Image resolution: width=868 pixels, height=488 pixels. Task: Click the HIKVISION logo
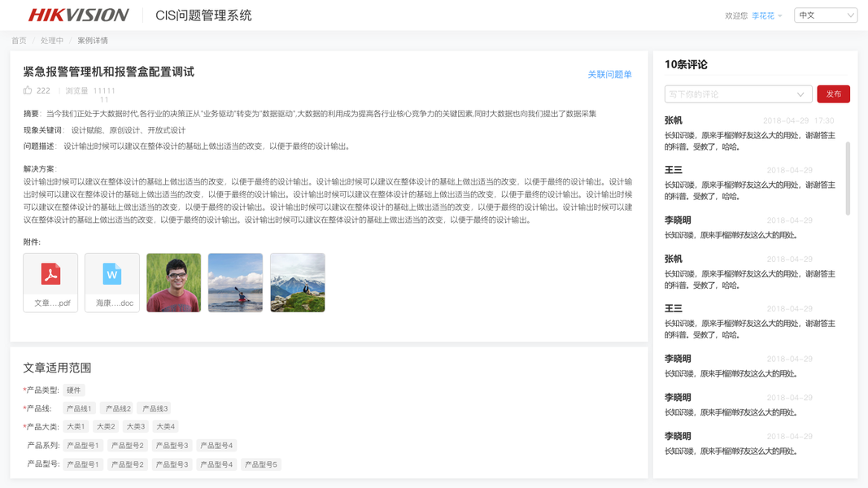(x=78, y=15)
